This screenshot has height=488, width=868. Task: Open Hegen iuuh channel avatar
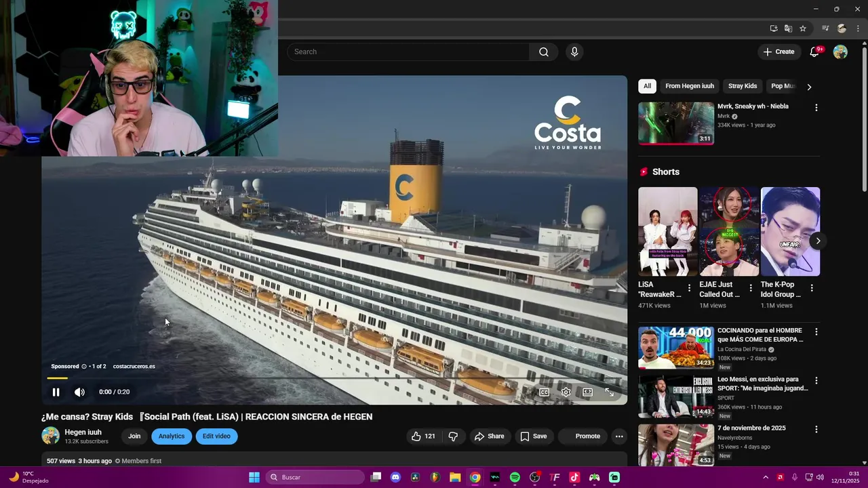pos(50,436)
